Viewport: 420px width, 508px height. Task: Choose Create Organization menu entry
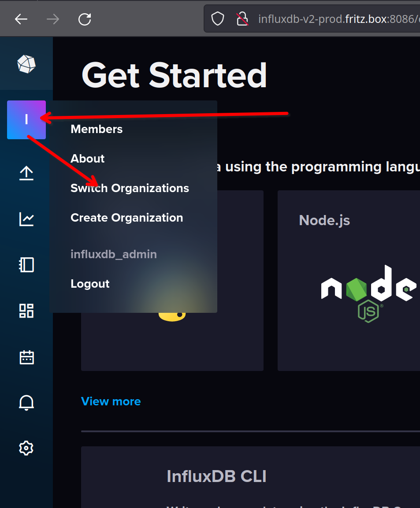point(126,218)
